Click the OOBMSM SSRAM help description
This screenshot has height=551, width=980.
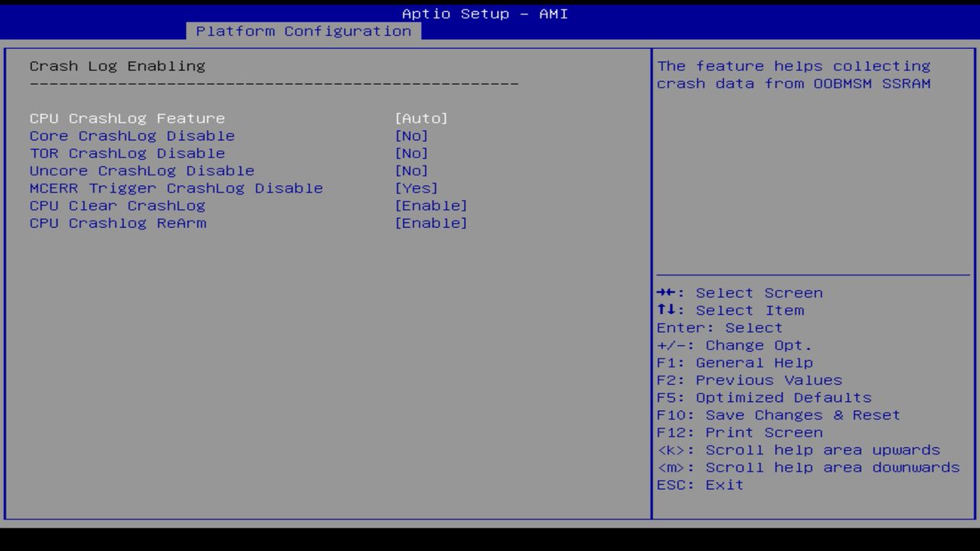click(x=794, y=74)
